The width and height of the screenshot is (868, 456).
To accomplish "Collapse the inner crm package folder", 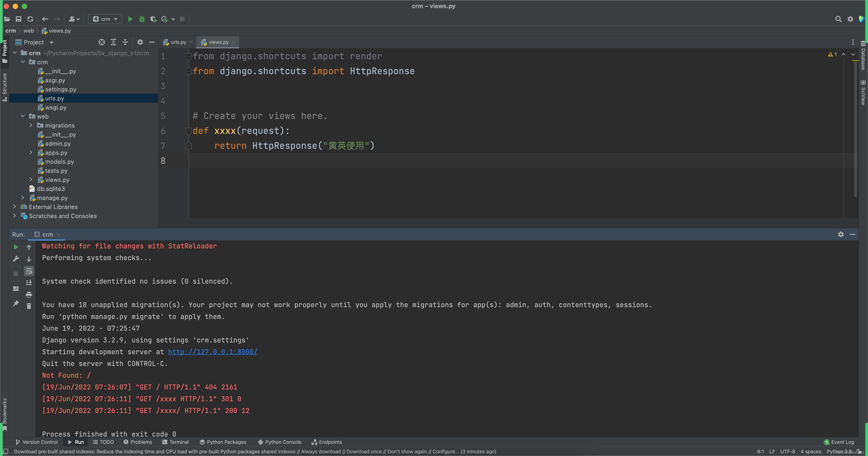I will pyautogui.click(x=23, y=62).
